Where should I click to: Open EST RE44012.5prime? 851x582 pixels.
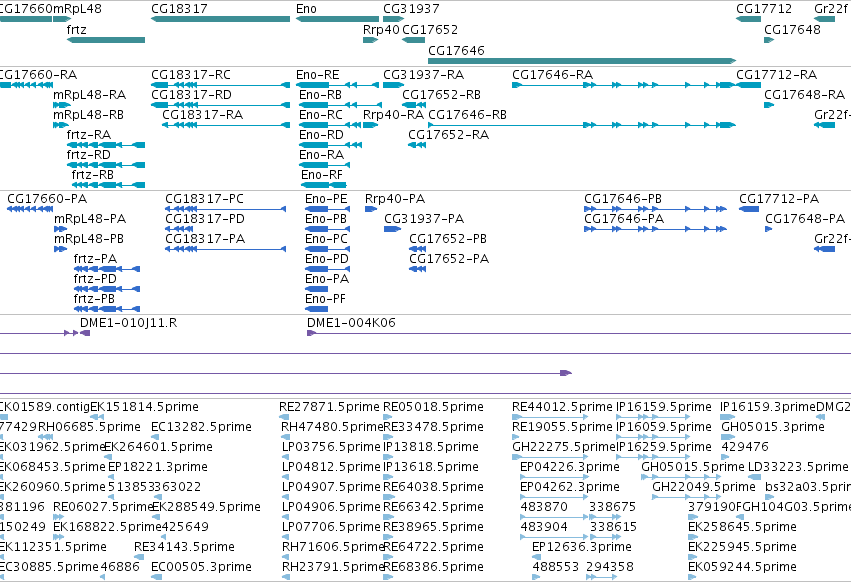(x=562, y=407)
